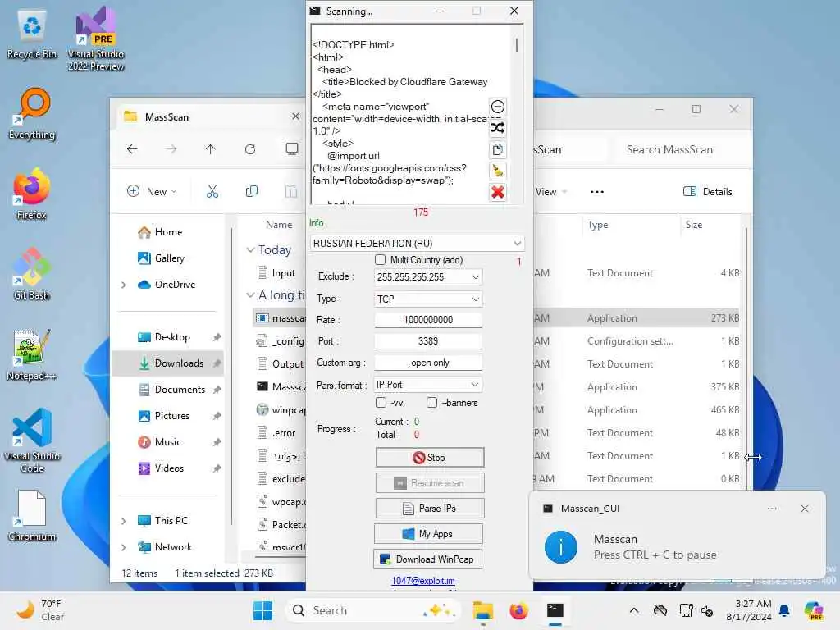Go up one folder in Explorer

pyautogui.click(x=211, y=149)
